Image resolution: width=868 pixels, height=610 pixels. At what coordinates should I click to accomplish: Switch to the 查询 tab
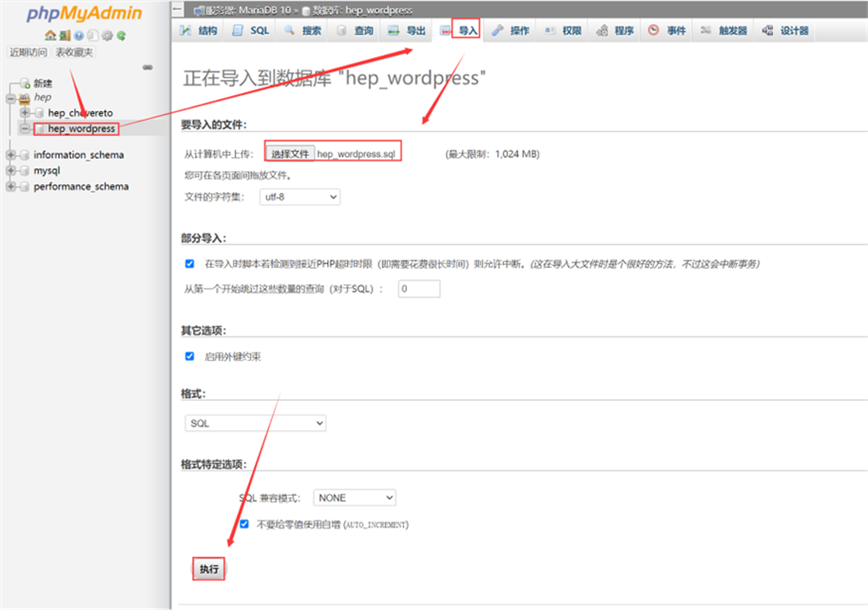[x=356, y=30]
